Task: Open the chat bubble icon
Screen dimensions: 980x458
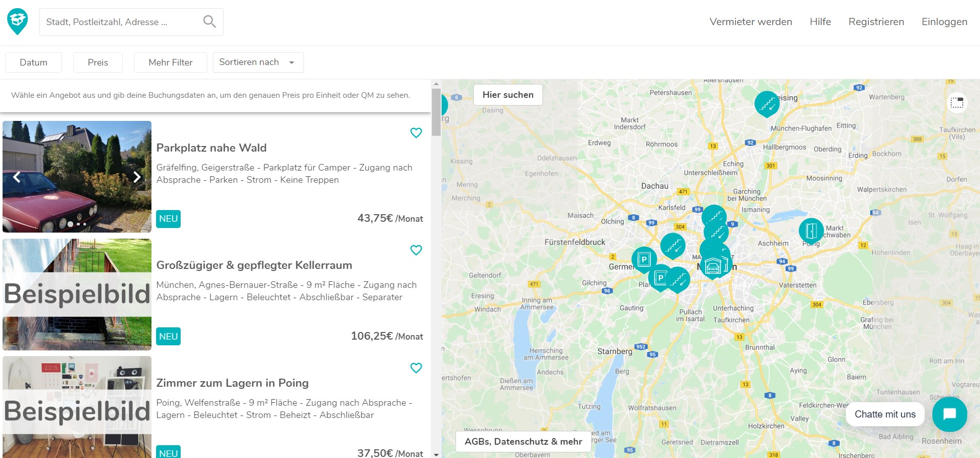Action: point(949,414)
